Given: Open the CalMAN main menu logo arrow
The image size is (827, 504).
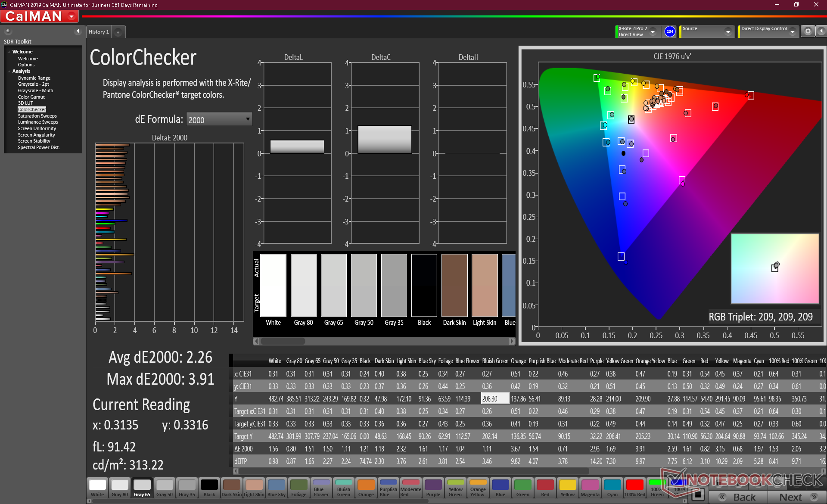Looking at the screenshot, I should click(x=72, y=16).
